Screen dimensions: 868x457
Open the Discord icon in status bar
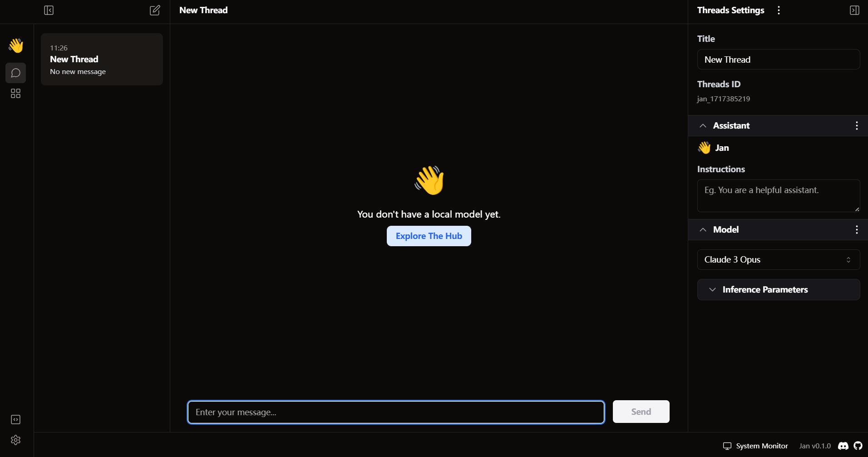point(843,446)
